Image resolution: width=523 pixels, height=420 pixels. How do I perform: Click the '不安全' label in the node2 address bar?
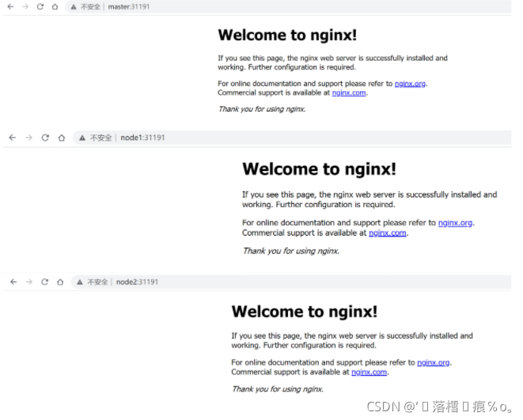[97, 282]
